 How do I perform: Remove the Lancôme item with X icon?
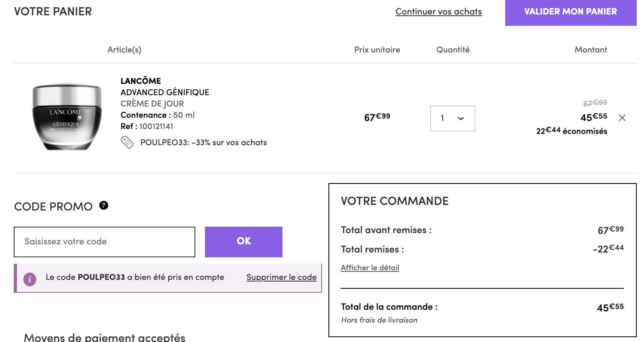pos(622,118)
